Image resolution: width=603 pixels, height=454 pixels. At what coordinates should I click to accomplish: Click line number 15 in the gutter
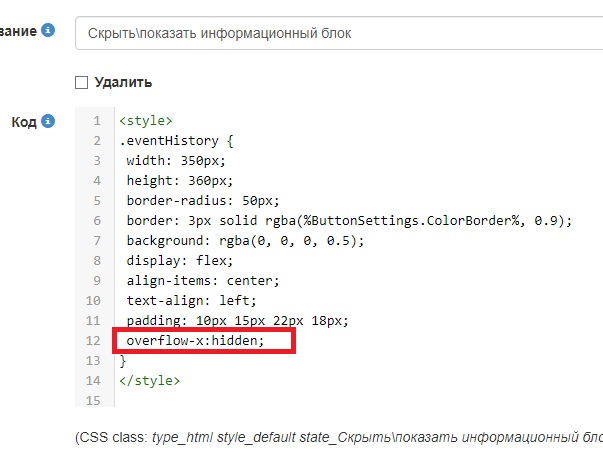96,401
